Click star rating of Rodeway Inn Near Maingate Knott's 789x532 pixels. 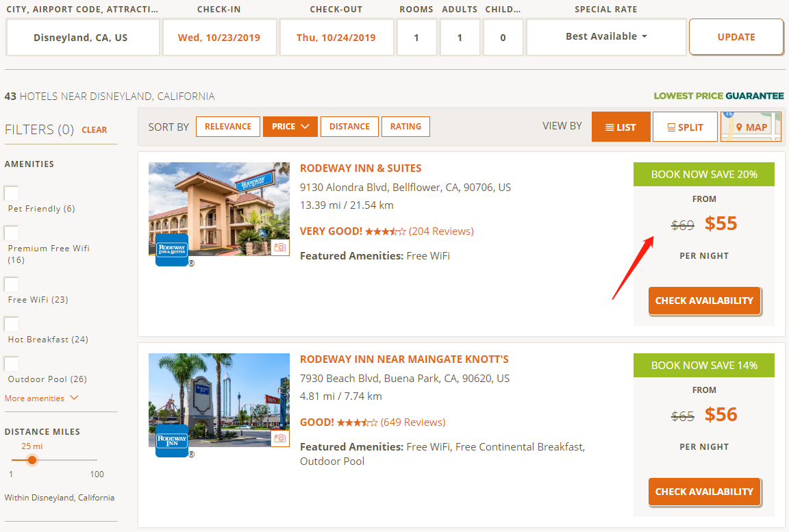tap(358, 422)
